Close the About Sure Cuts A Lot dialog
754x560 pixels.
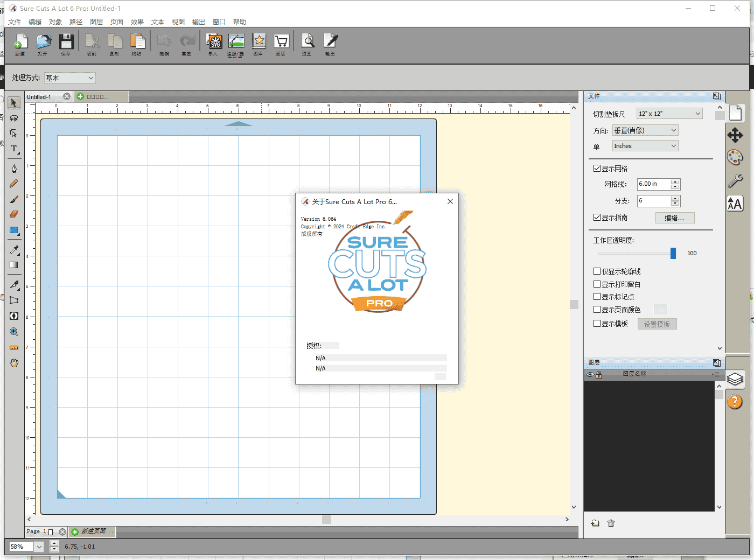coord(450,201)
